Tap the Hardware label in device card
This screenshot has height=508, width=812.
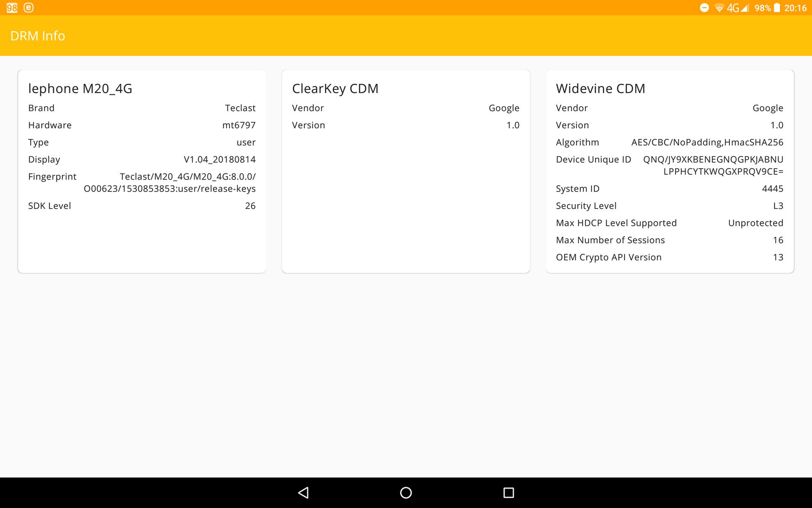[50, 125]
